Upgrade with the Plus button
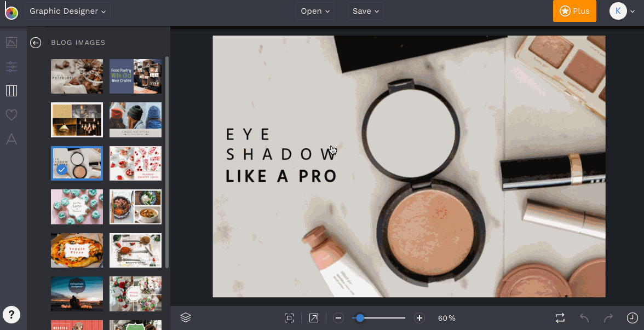This screenshot has width=644, height=330. (574, 10)
